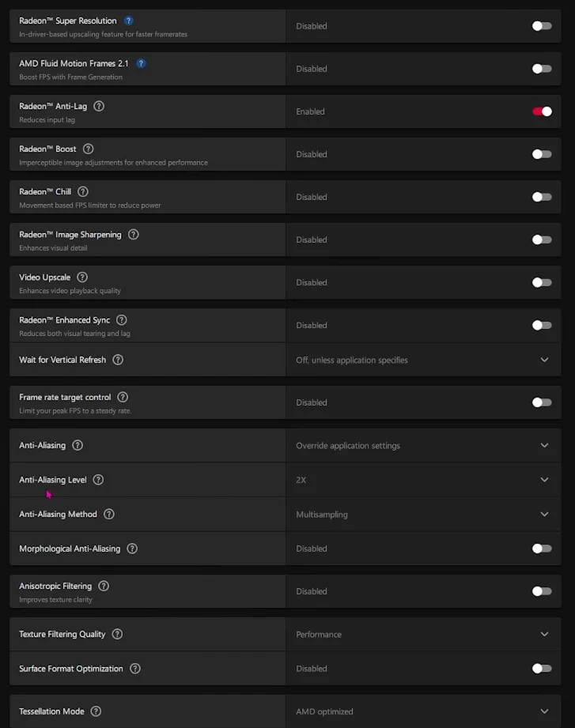Click help icon next to Radeon Super Resolution
The height and width of the screenshot is (728, 575).
[129, 21]
